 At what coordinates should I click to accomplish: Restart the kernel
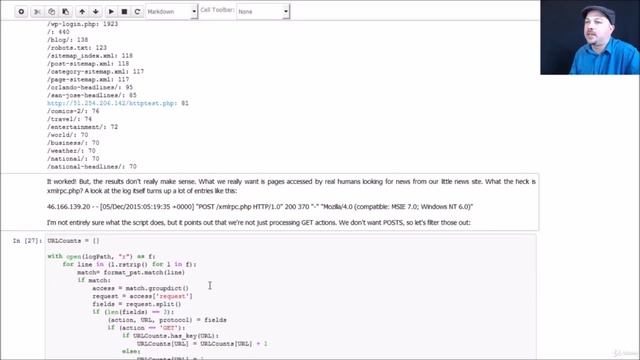coord(138,12)
